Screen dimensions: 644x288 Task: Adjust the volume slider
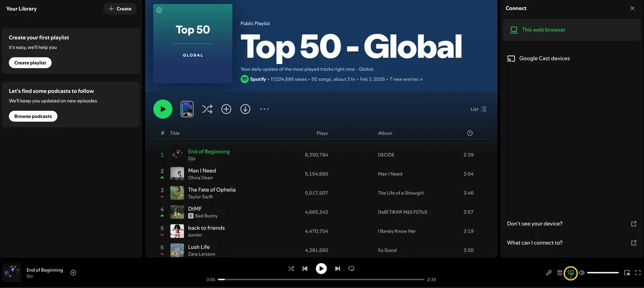(603, 273)
